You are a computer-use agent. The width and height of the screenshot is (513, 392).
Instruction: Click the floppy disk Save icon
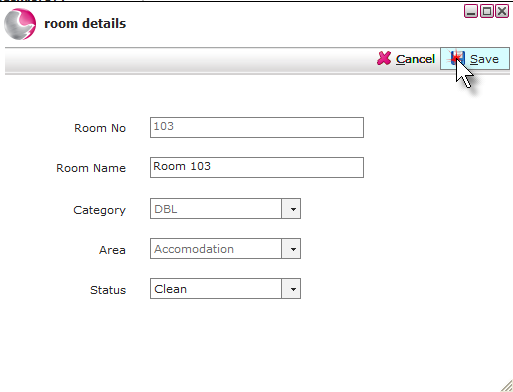(x=457, y=58)
